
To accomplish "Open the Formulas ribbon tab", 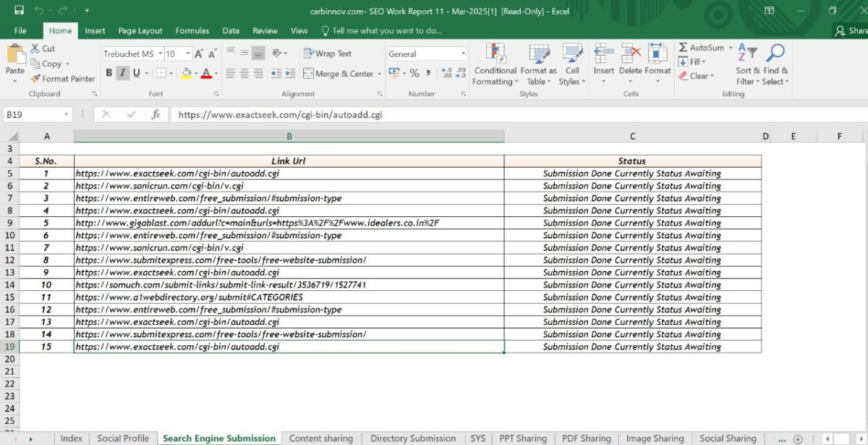I will point(192,31).
